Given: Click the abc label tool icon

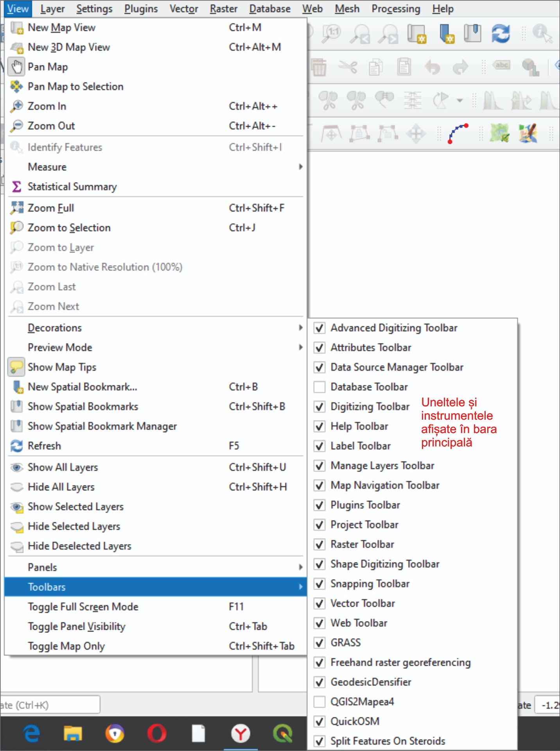Looking at the screenshot, I should click(502, 65).
